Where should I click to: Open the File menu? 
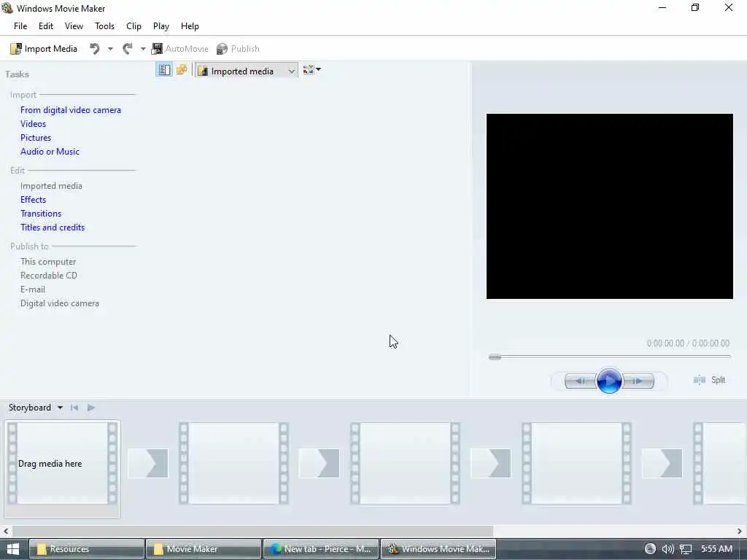pos(20,26)
